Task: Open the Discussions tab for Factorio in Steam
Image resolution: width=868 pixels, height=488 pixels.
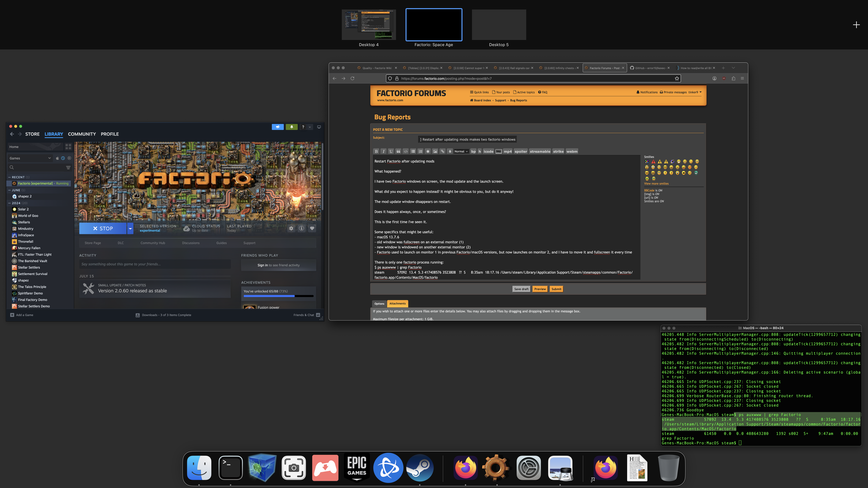Action: pyautogui.click(x=191, y=243)
